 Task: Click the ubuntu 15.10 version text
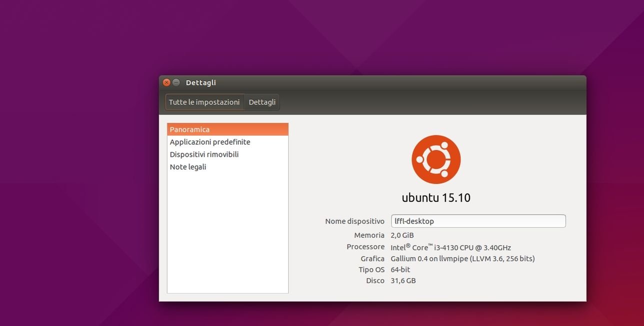[x=436, y=198]
